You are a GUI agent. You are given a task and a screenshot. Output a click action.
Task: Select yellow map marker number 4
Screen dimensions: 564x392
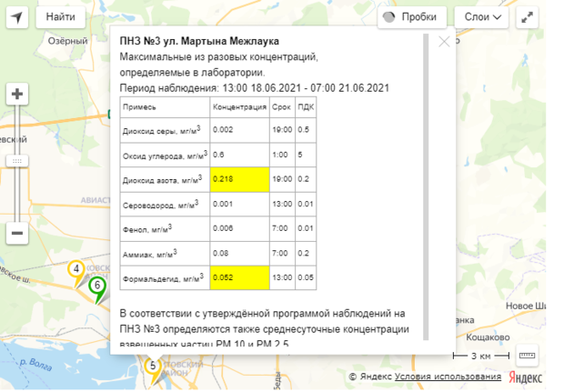click(x=76, y=269)
